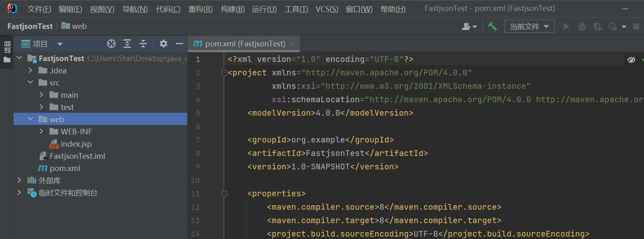
Task: Expand the 临时文件和控制台 node
Action: [x=19, y=193]
